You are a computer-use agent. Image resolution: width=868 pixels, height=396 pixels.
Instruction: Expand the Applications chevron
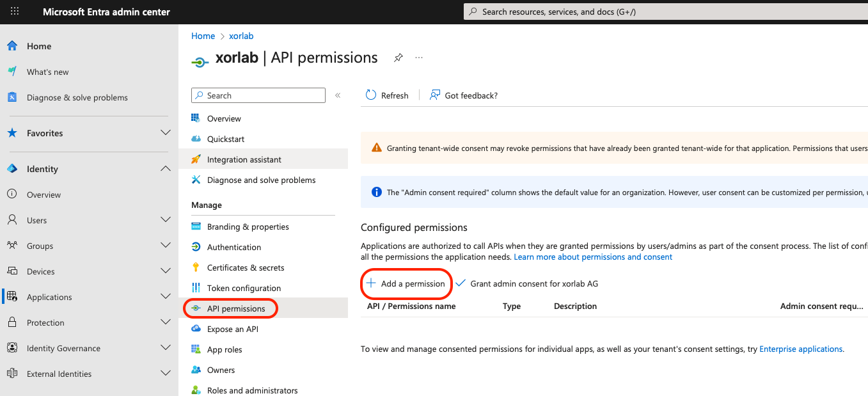tap(165, 297)
